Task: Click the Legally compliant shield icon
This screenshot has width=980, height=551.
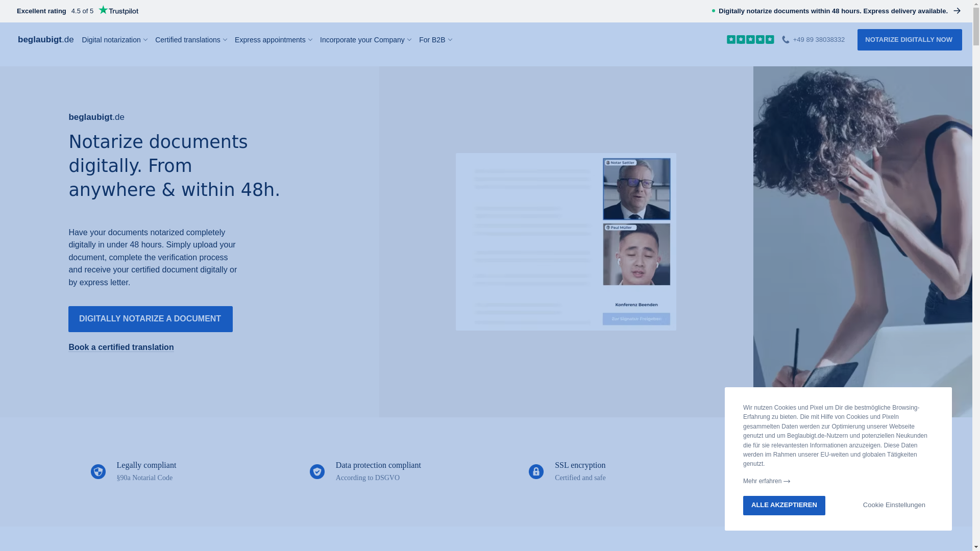Action: click(98, 471)
